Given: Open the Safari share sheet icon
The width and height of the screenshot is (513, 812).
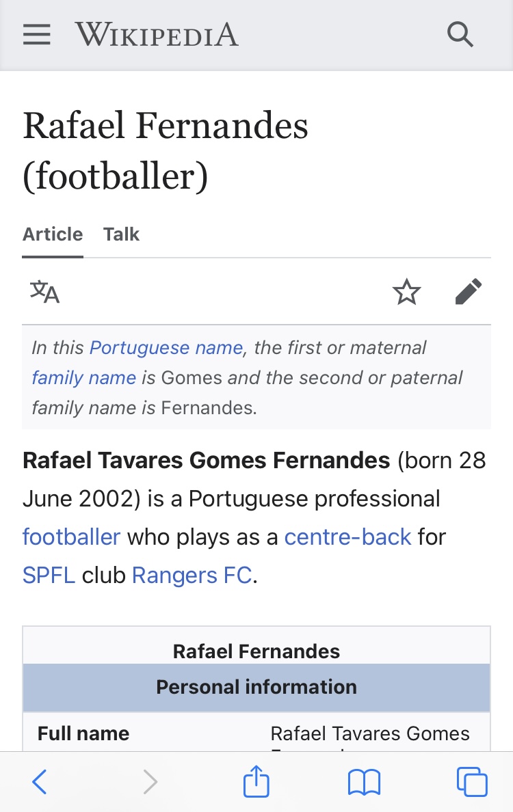Looking at the screenshot, I should click(256, 781).
